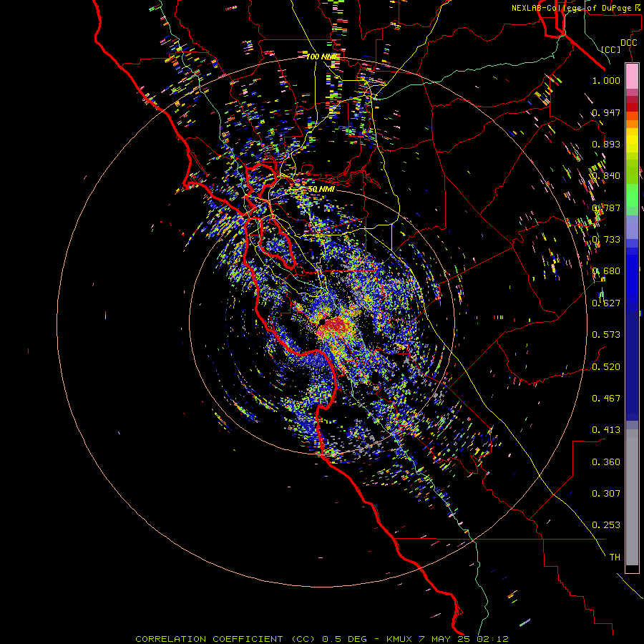Click the 0.627 scale value
Screen dimensions: 644x644
(x=606, y=303)
